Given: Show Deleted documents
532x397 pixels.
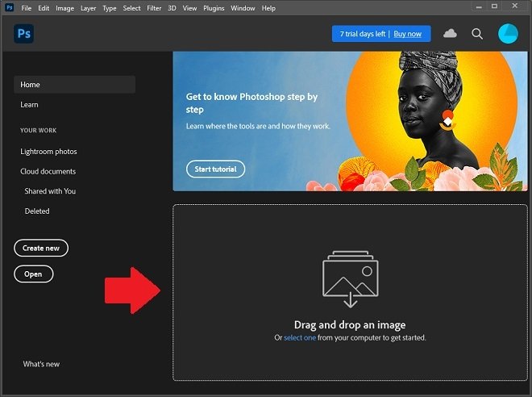Looking at the screenshot, I should click(37, 211).
